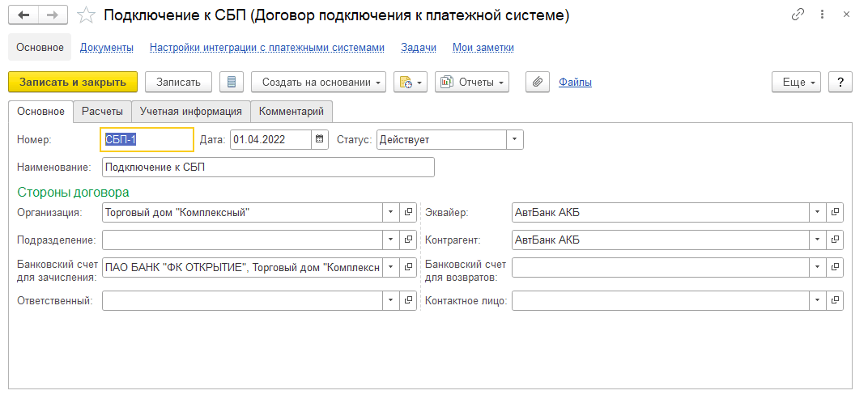Open the calendar picker for the Дата field
The width and height of the screenshot is (868, 399).
tap(321, 139)
